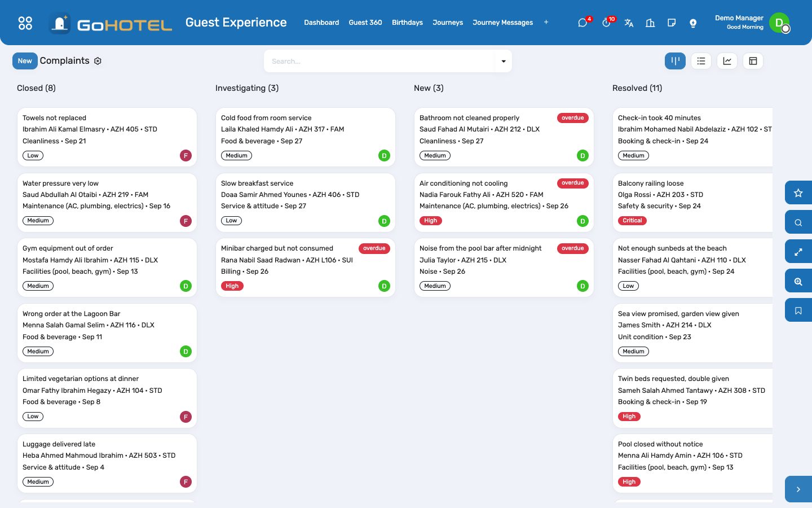
Task: Expand the search box dropdown arrow
Action: [x=504, y=61]
